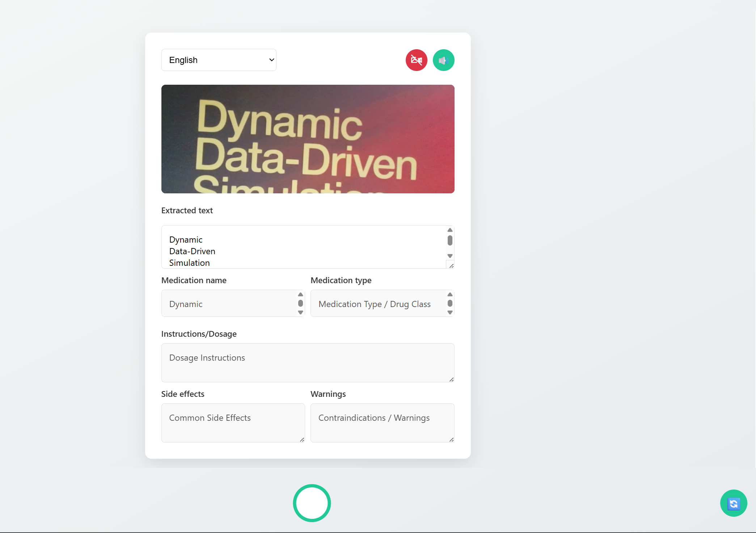Click the Contraindications / Warnings textarea
This screenshot has height=533, width=756.
click(x=382, y=423)
